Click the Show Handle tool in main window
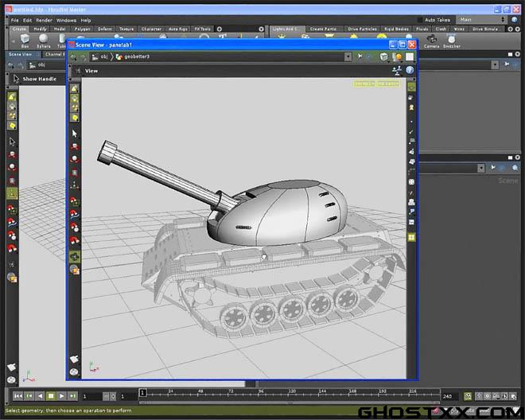This screenshot has width=525, height=420. [x=35, y=79]
